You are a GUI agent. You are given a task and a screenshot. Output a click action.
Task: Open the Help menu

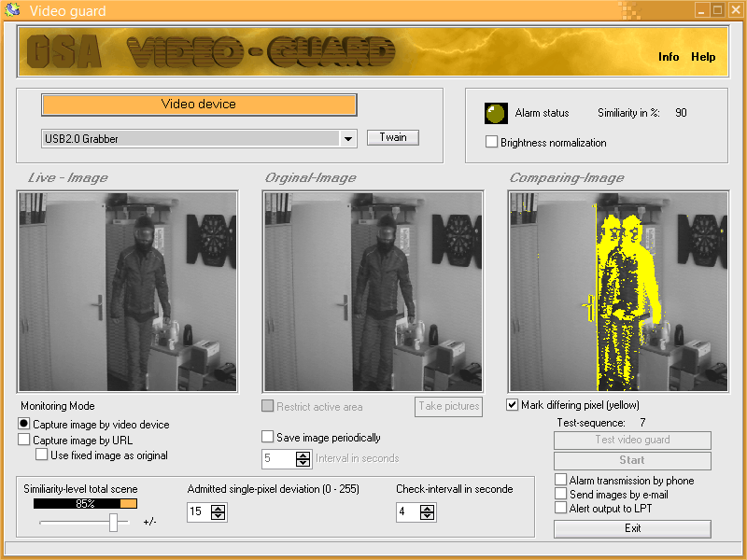(703, 57)
